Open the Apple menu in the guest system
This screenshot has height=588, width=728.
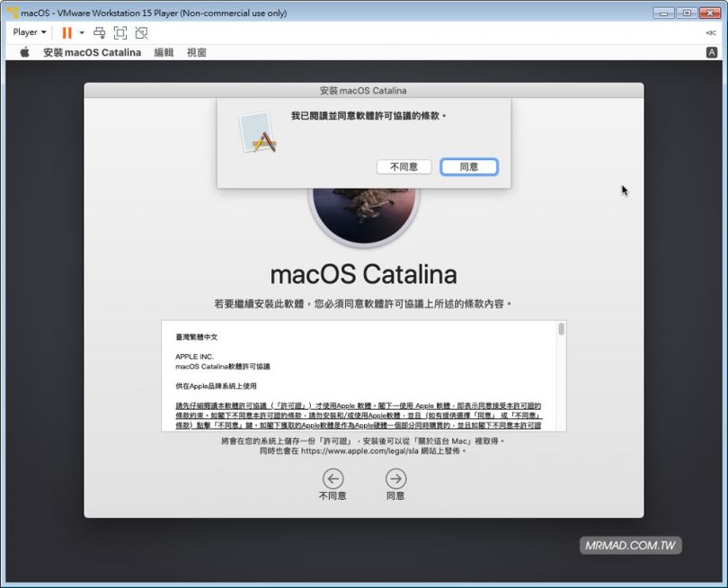click(x=23, y=52)
